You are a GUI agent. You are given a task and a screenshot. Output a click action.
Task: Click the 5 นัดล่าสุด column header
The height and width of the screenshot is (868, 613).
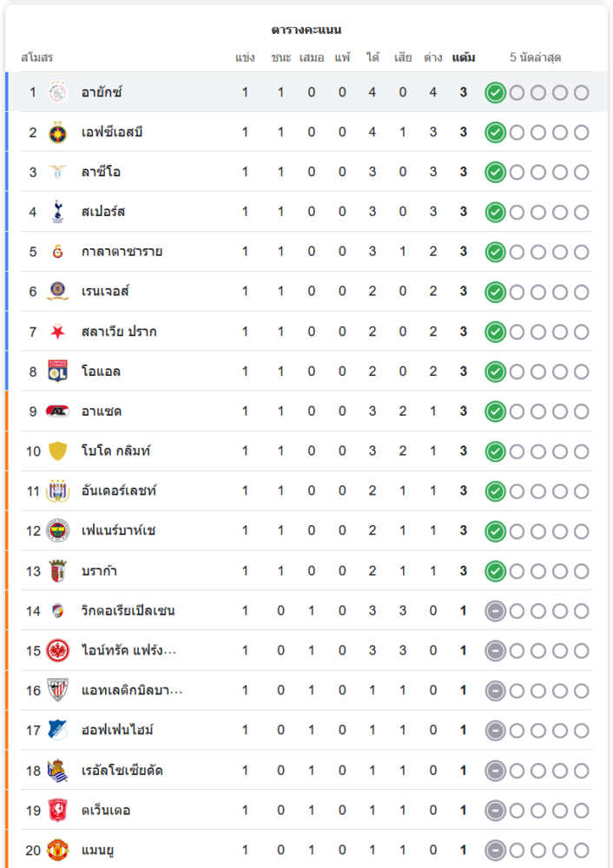pos(535,58)
